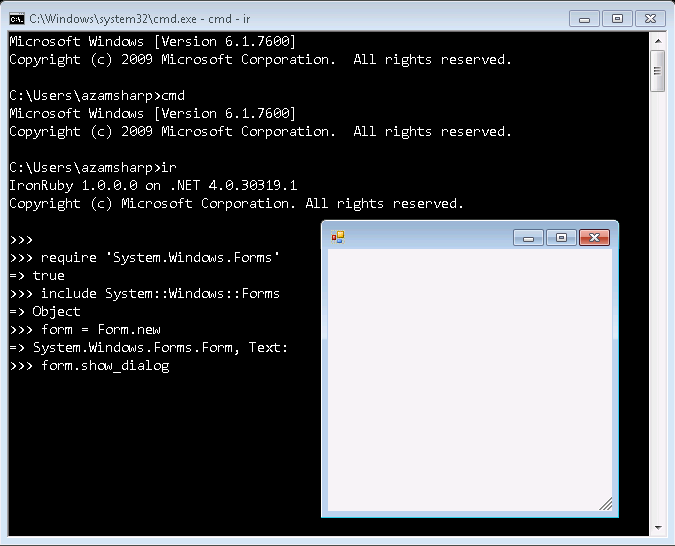Screen dimensions: 675x546
Task: Click inside the blank Form client area
Action: (470, 380)
